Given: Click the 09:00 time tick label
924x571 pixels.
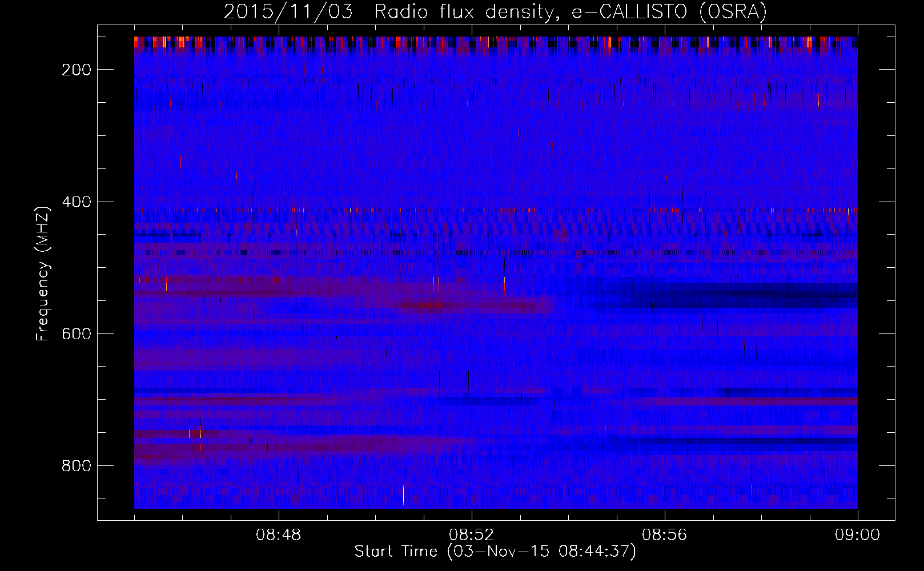Looking at the screenshot, I should [x=858, y=535].
